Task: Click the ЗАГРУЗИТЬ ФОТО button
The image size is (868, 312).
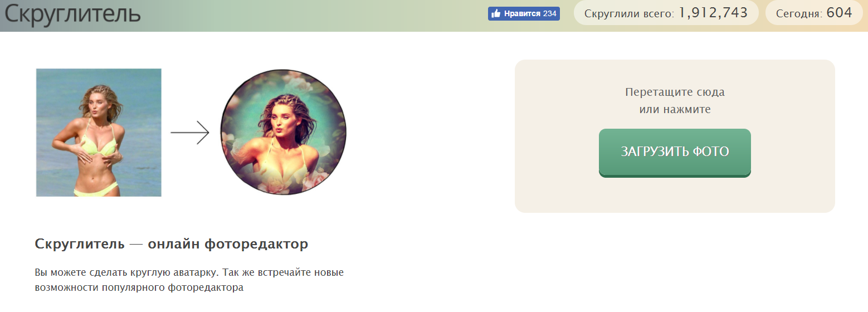Action: pos(675,152)
